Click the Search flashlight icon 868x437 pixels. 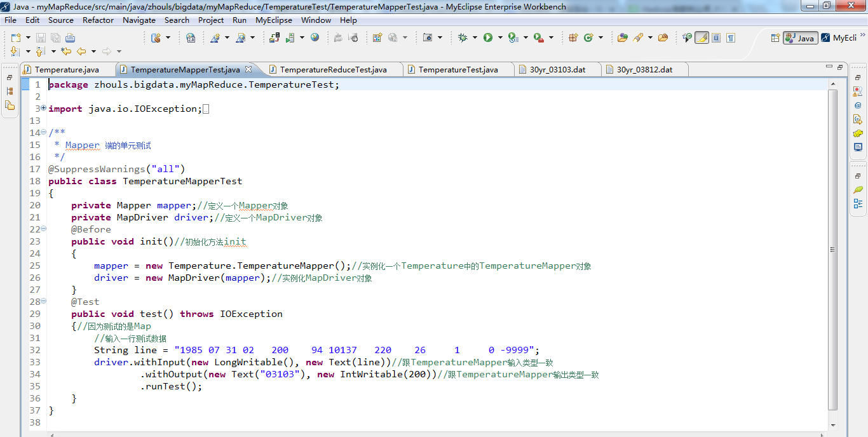(x=638, y=38)
